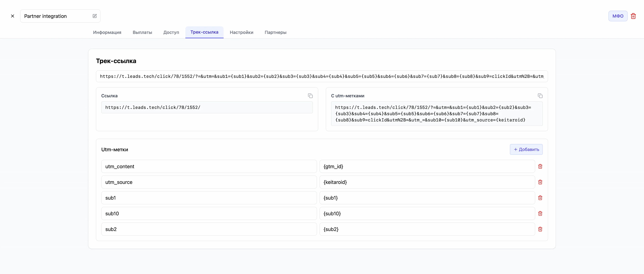Click the red trash icon next to МФО
Image resolution: width=644 pixels, height=274 pixels.
point(633,16)
